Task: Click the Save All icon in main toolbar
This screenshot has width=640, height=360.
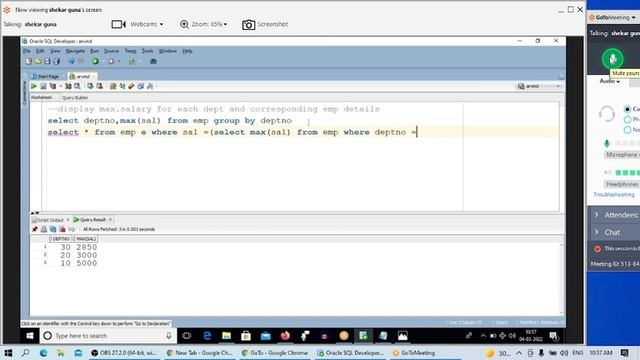Action: click(56, 61)
